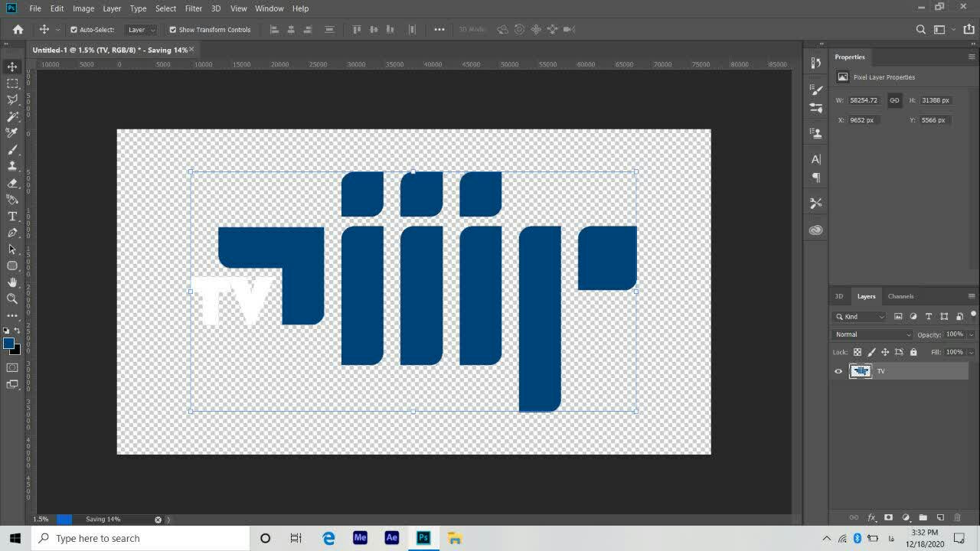Viewport: 980px width, 551px height.
Task: Click the TV layer thumbnail
Action: 861,371
